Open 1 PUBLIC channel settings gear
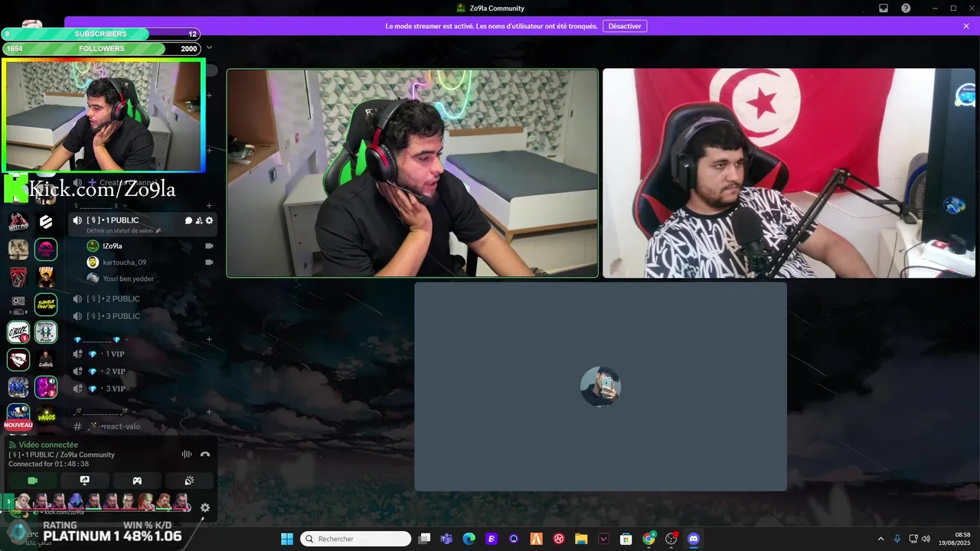This screenshot has height=551, width=980. (x=209, y=220)
